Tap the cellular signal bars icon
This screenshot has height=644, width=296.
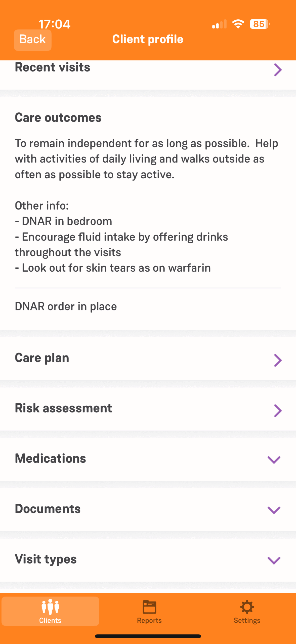pyautogui.click(x=219, y=24)
